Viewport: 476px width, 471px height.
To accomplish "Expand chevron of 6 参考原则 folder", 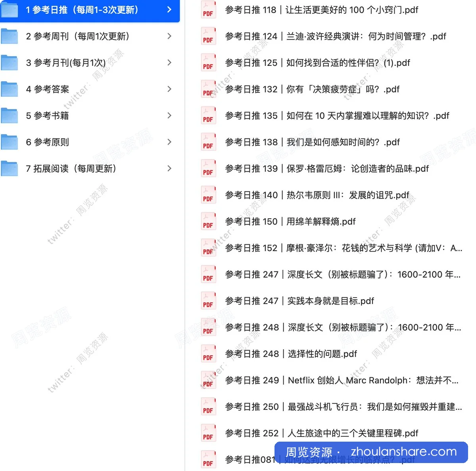I will (x=169, y=142).
